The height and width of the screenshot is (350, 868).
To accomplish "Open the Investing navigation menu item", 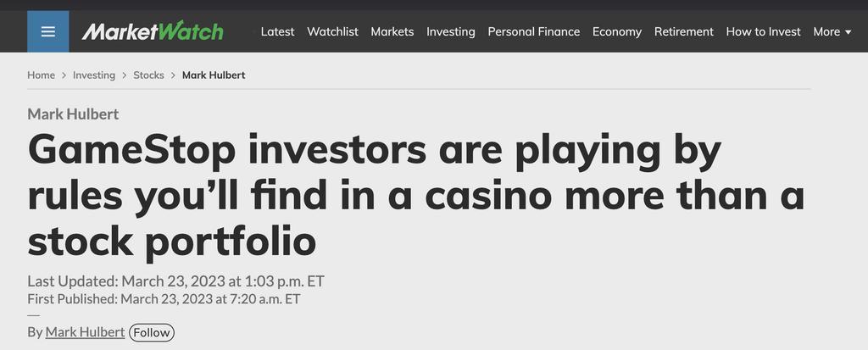I will pyautogui.click(x=451, y=31).
